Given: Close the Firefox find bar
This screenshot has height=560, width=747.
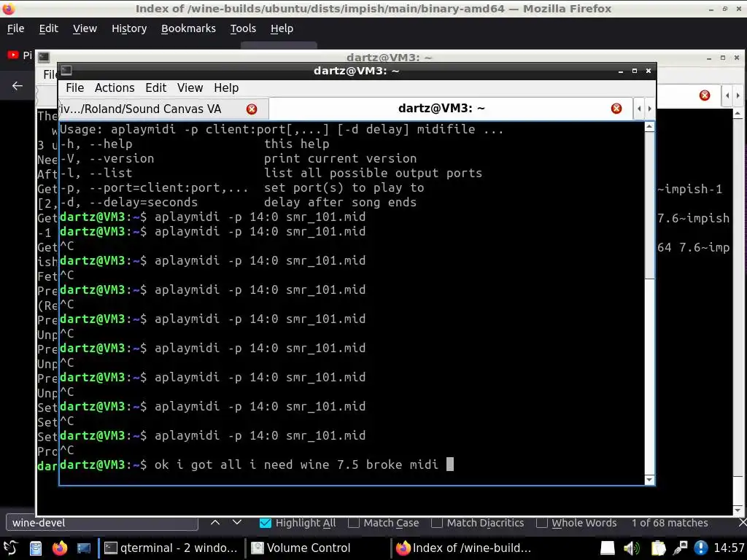Looking at the screenshot, I should [742, 522].
